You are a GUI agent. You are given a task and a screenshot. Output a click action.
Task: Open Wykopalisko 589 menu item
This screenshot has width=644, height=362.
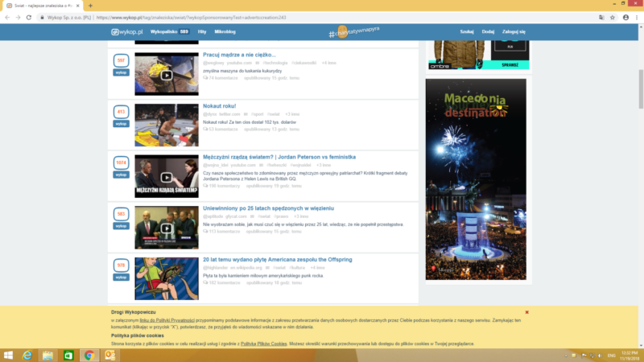point(169,31)
